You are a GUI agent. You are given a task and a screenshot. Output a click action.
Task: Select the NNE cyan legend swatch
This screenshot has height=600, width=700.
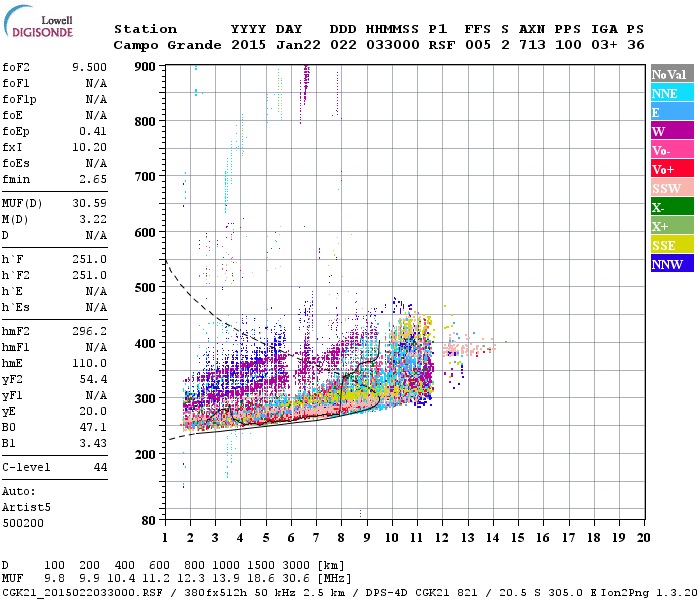coord(672,93)
